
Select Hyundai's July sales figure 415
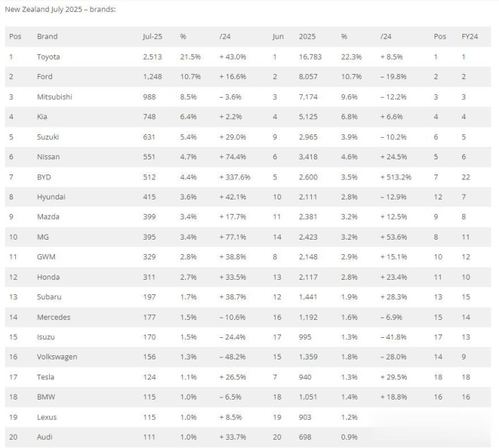tap(149, 197)
